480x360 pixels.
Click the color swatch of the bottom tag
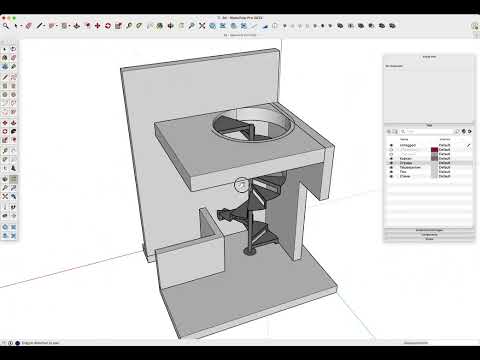pyautogui.click(x=434, y=176)
